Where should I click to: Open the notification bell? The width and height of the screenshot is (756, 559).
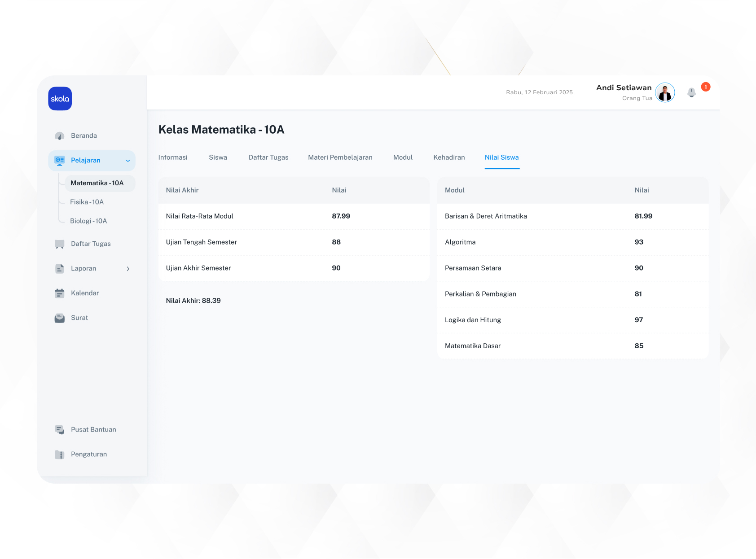(691, 92)
